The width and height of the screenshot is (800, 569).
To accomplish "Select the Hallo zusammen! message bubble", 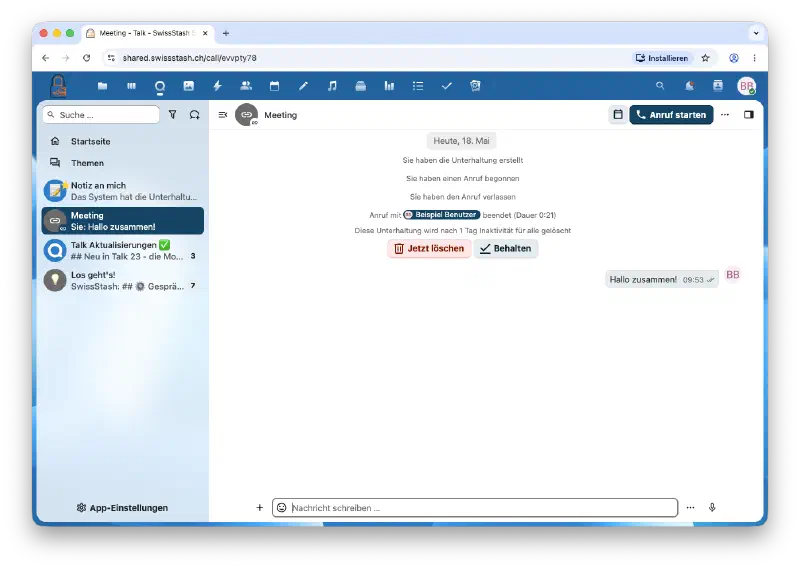I will [662, 280].
